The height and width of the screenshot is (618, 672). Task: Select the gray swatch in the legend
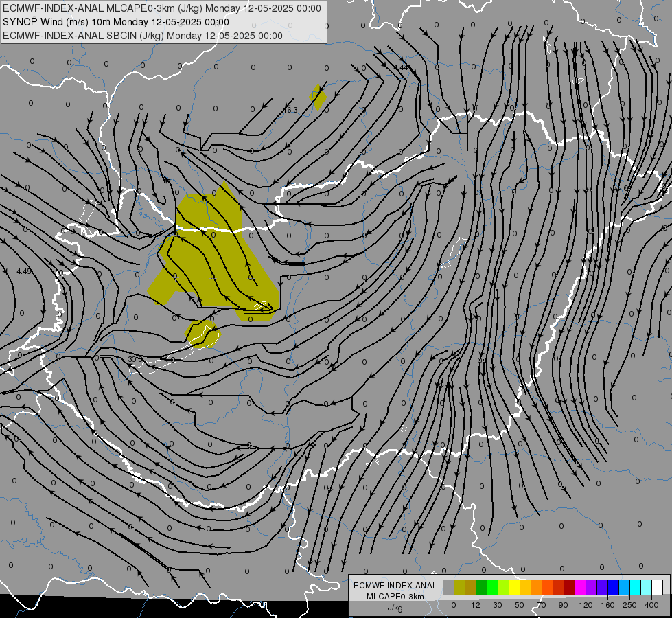click(449, 587)
